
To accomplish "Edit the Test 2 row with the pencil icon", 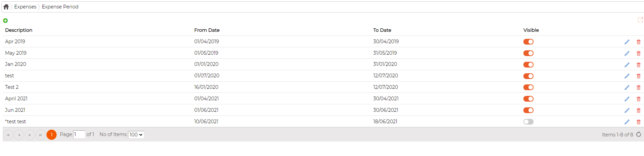I will pos(627,87).
